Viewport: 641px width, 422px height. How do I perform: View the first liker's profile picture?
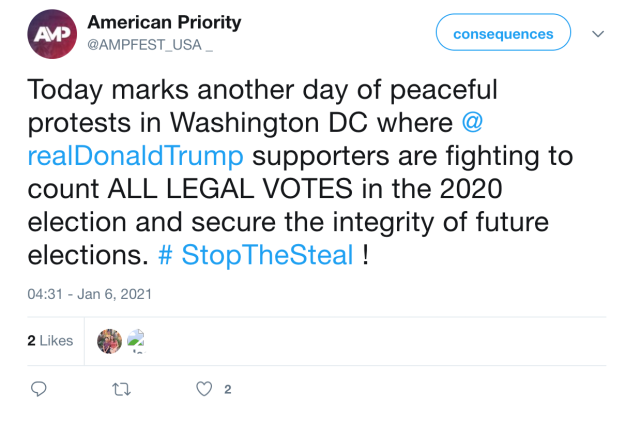109,341
